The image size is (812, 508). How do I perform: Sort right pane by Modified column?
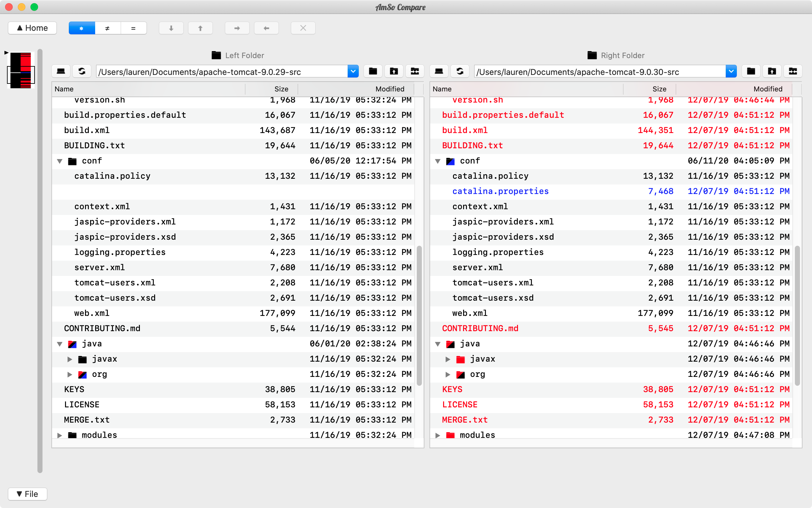click(x=734, y=89)
